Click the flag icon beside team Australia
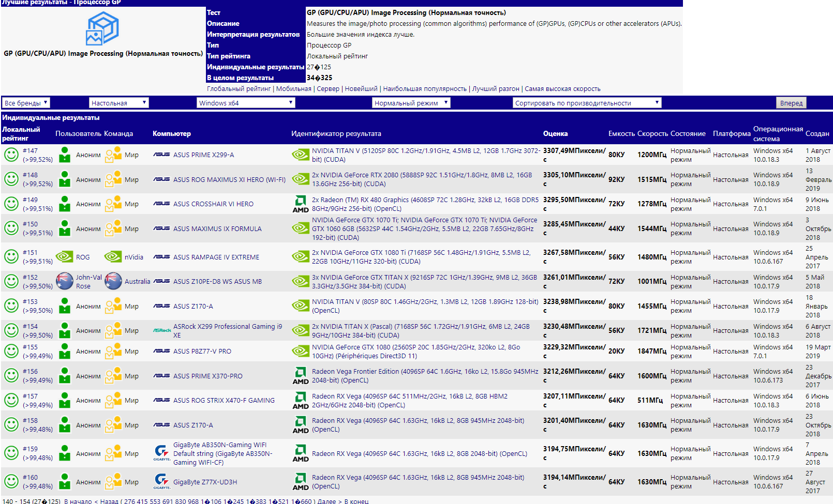 coord(113,281)
